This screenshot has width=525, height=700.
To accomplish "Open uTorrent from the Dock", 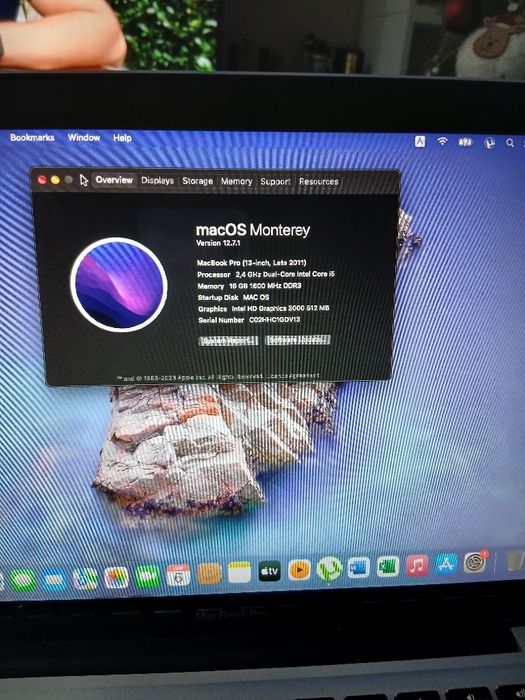I will click(x=329, y=569).
